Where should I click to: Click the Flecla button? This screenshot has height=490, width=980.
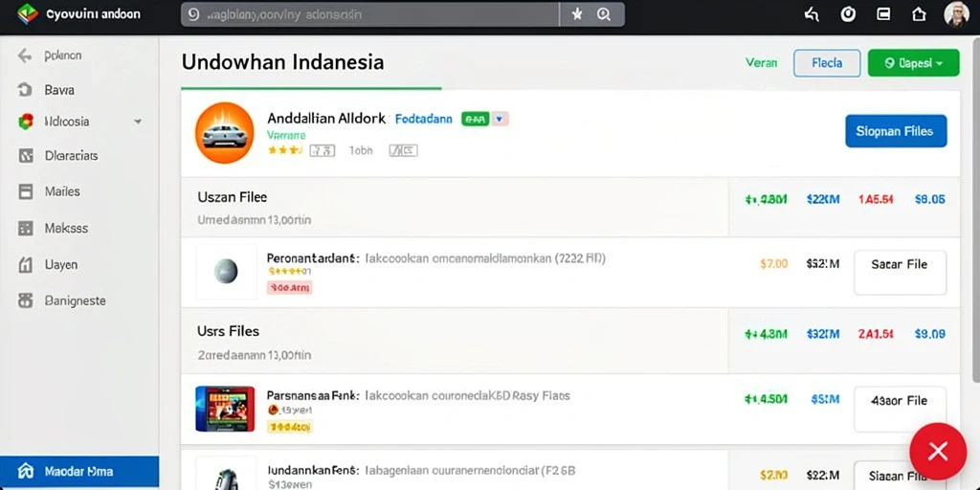pyautogui.click(x=827, y=63)
